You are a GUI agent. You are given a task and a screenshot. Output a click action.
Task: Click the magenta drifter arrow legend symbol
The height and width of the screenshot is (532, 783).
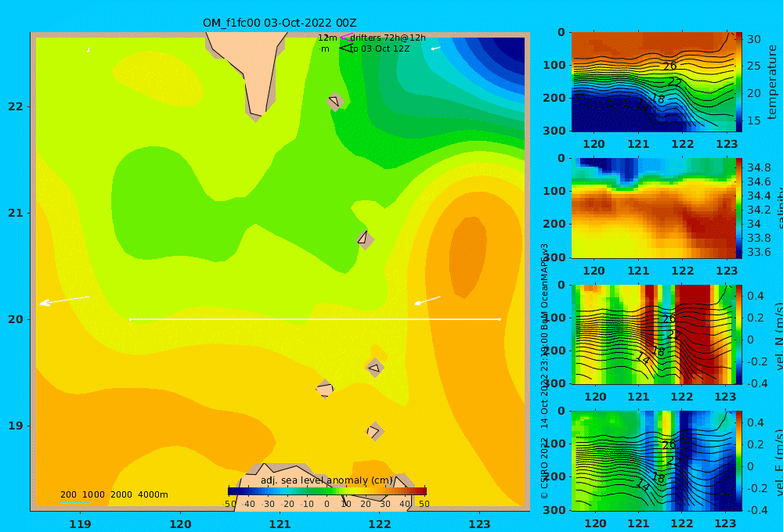click(x=346, y=38)
